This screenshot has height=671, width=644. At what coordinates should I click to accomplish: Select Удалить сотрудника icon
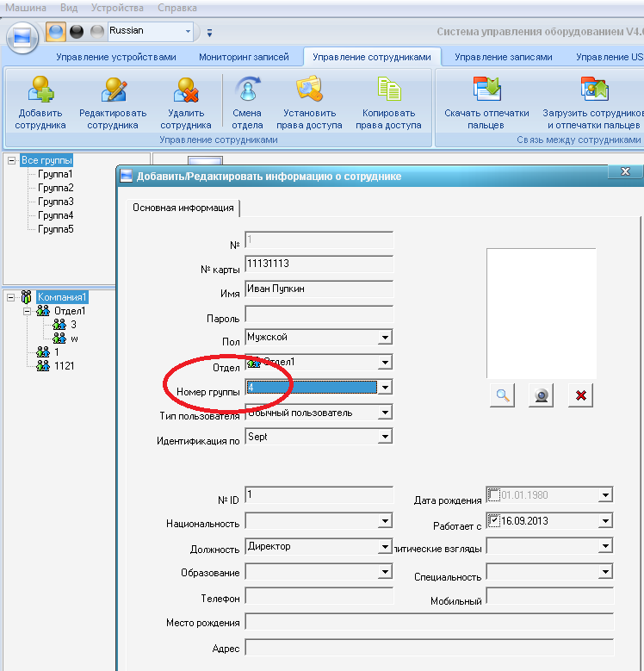(186, 89)
